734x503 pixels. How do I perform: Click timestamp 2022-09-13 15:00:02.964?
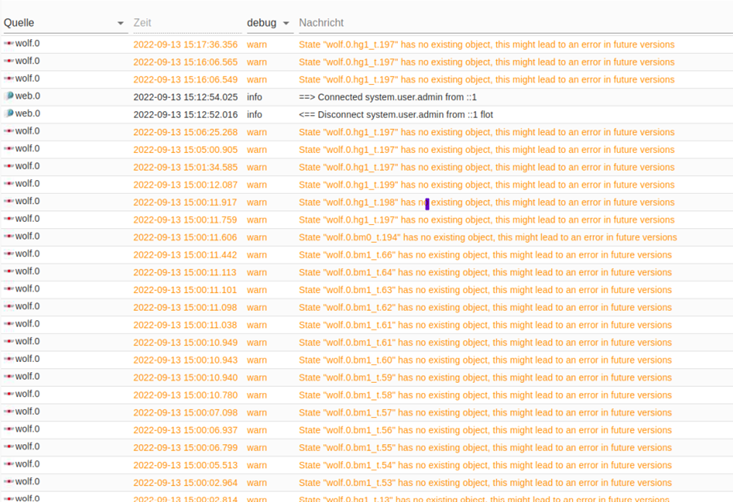185,483
